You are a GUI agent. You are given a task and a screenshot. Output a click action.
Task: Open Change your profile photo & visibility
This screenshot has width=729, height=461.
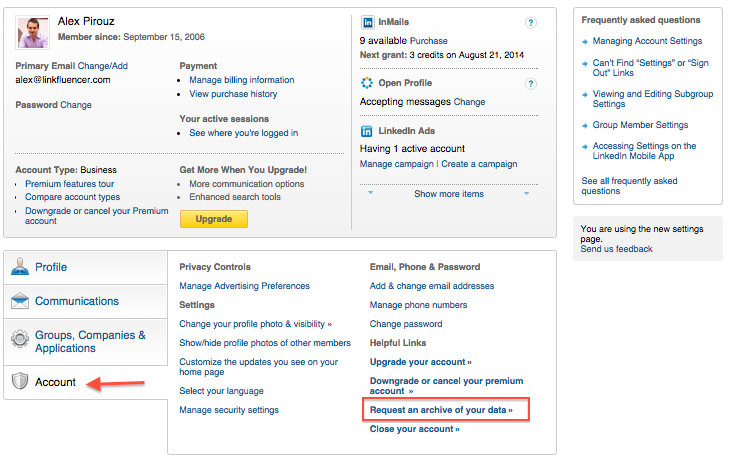255,324
